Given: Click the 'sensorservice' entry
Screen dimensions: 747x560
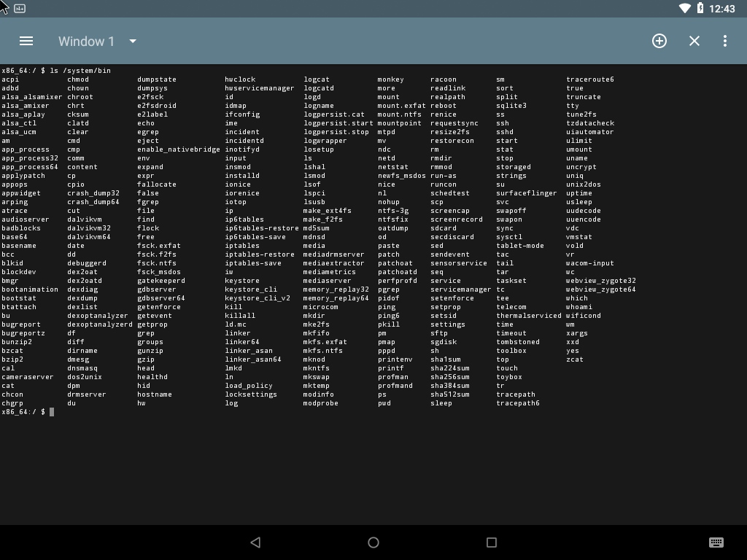Looking at the screenshot, I should click(459, 263).
